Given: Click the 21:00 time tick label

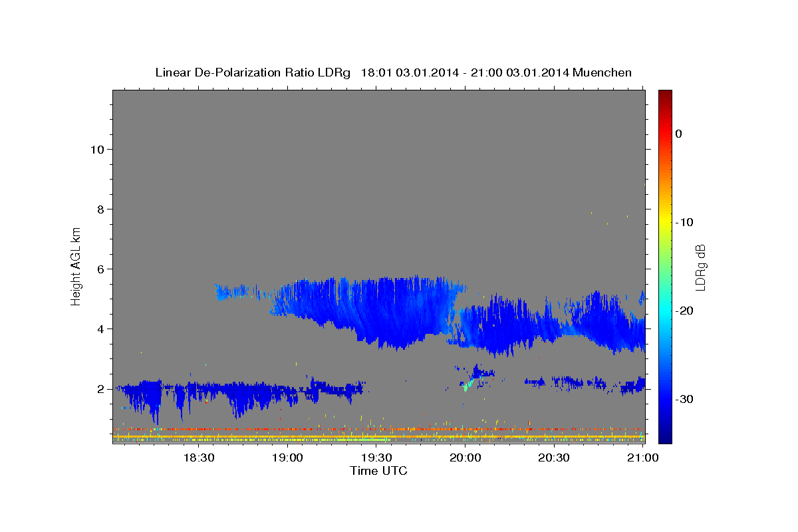Looking at the screenshot, I should click(x=643, y=458).
